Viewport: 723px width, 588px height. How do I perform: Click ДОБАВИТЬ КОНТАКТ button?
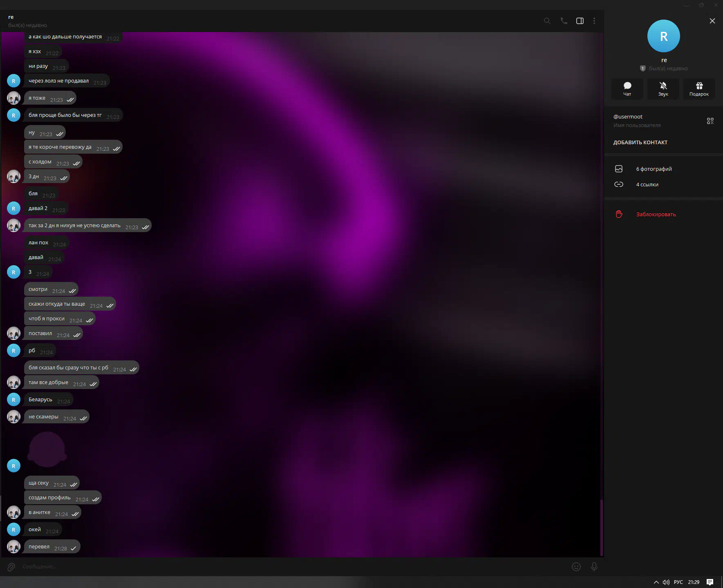(640, 143)
